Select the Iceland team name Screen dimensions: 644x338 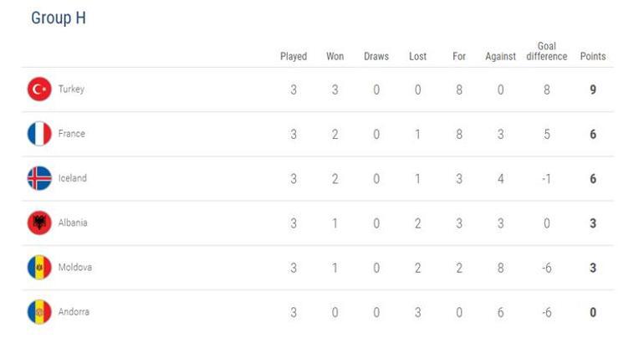point(73,178)
